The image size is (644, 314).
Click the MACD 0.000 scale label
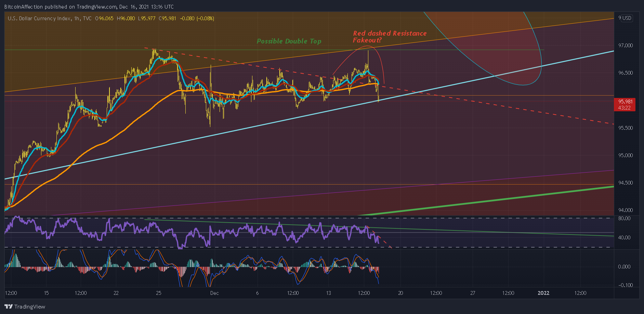pos(625,266)
